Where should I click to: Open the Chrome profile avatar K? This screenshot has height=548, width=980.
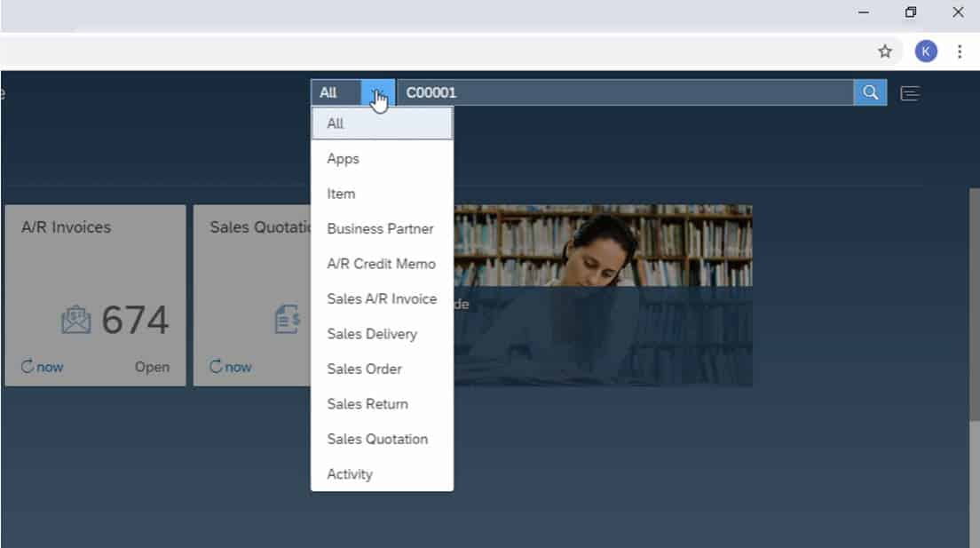pos(926,52)
